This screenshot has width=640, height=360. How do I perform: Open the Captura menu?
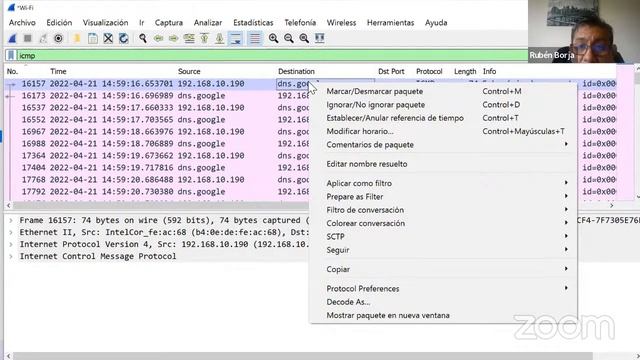[x=169, y=22]
